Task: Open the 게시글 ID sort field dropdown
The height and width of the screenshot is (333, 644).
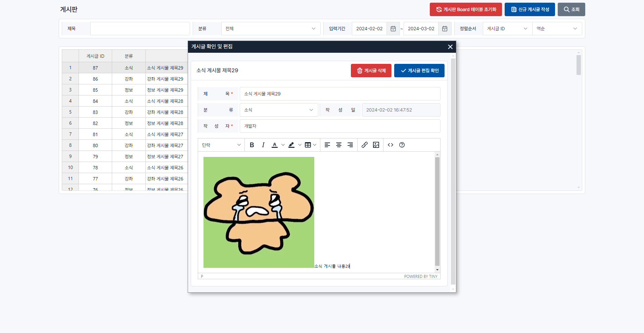Action: 507,29
